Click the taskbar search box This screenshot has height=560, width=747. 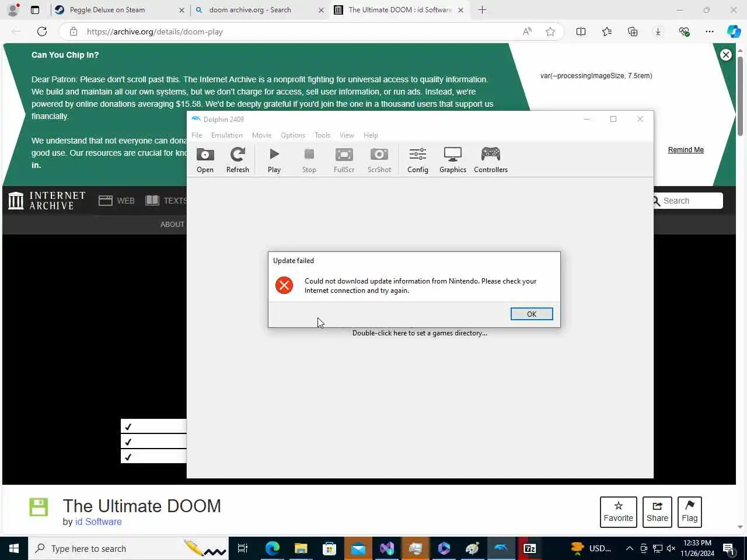tap(128, 548)
